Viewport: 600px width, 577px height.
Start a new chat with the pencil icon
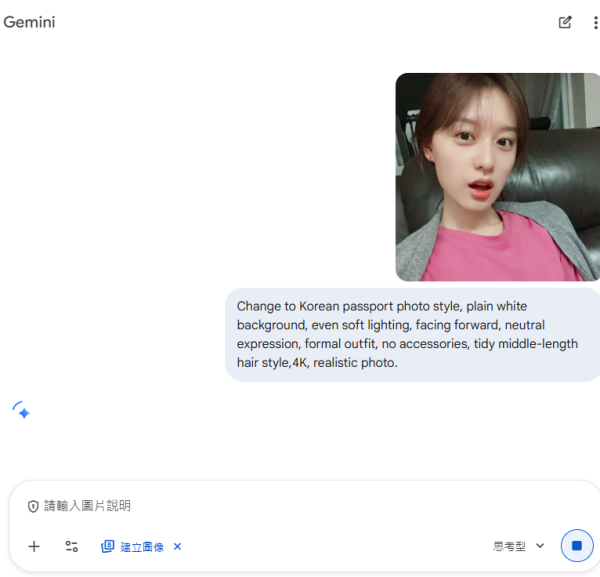(565, 23)
